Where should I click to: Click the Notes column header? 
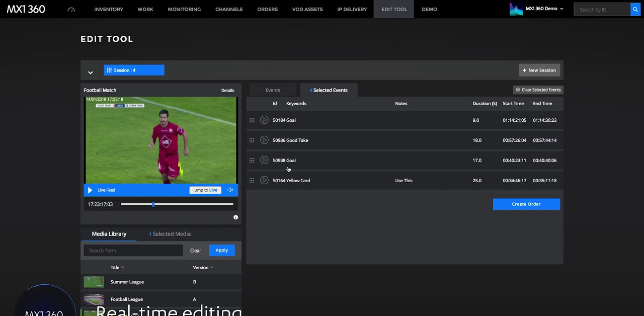pyautogui.click(x=401, y=104)
